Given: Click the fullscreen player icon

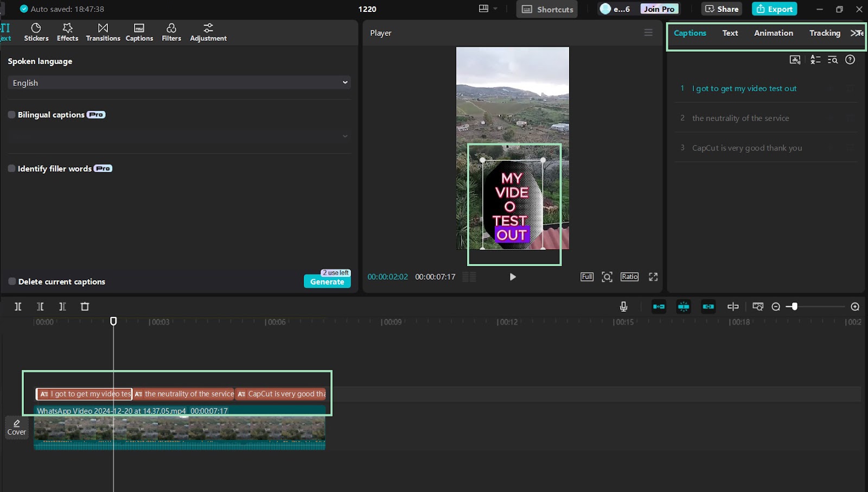Looking at the screenshot, I should coord(653,277).
